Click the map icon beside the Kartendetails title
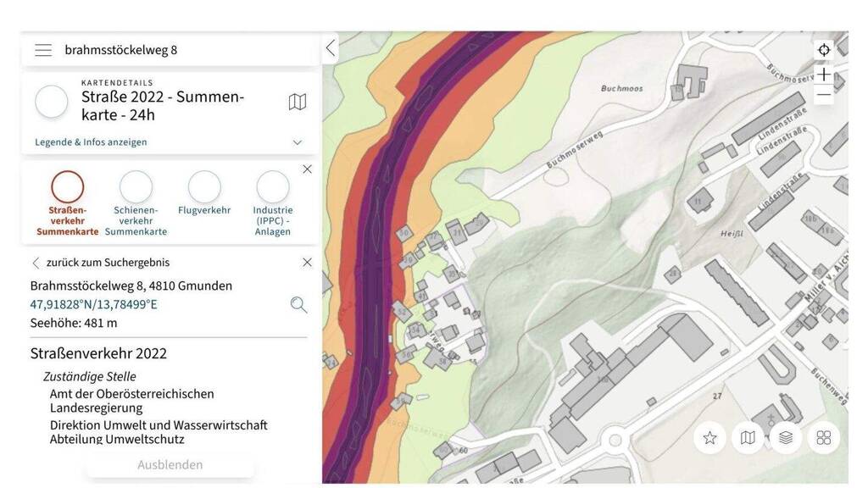 [x=298, y=103]
